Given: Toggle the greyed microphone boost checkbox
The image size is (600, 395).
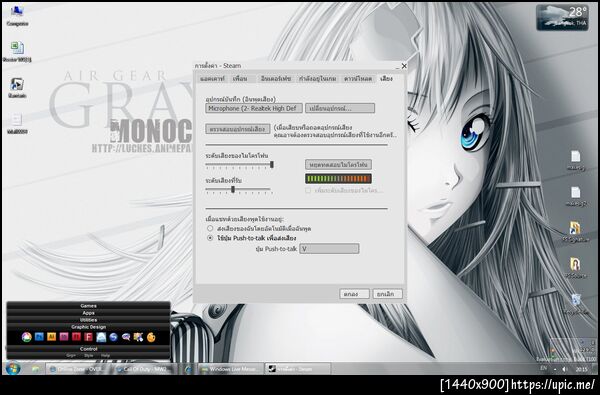Looking at the screenshot, I should [x=308, y=190].
